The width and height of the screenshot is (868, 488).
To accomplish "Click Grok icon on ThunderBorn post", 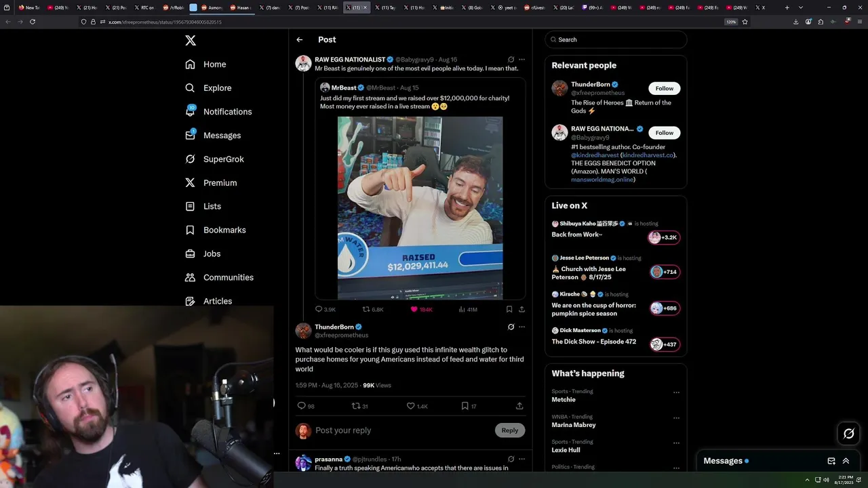I will pyautogui.click(x=511, y=327).
